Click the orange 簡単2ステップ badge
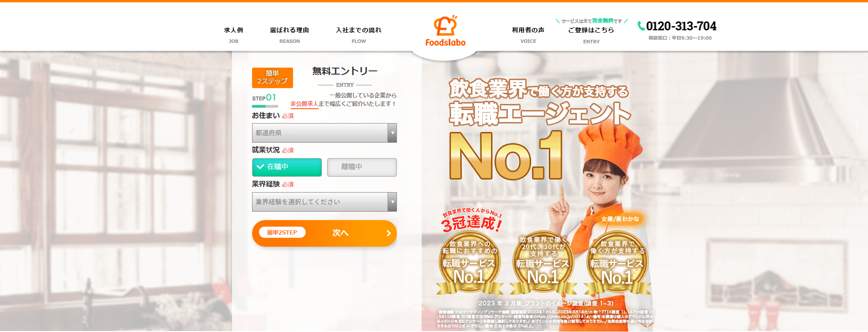Image resolution: width=868 pixels, height=332 pixels. coord(273,77)
